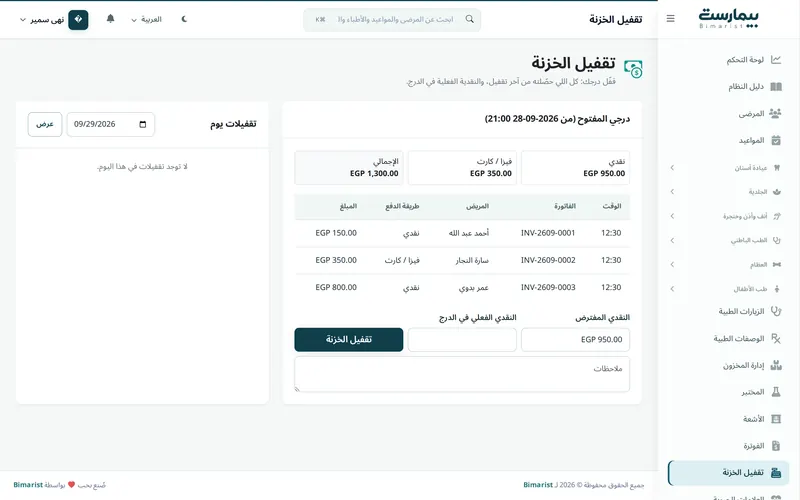
Task: Go to المواعيد menu item
Action: tap(729, 140)
